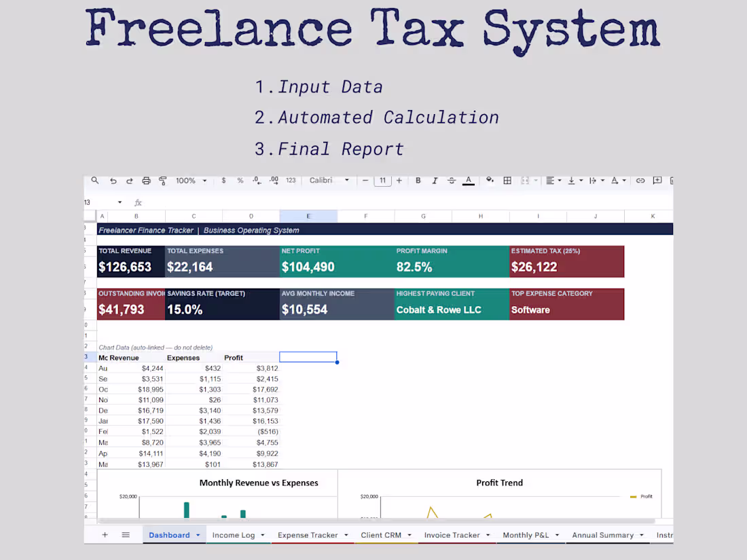This screenshot has height=560, width=747.
Task: Toggle italic formatting
Action: (x=435, y=181)
